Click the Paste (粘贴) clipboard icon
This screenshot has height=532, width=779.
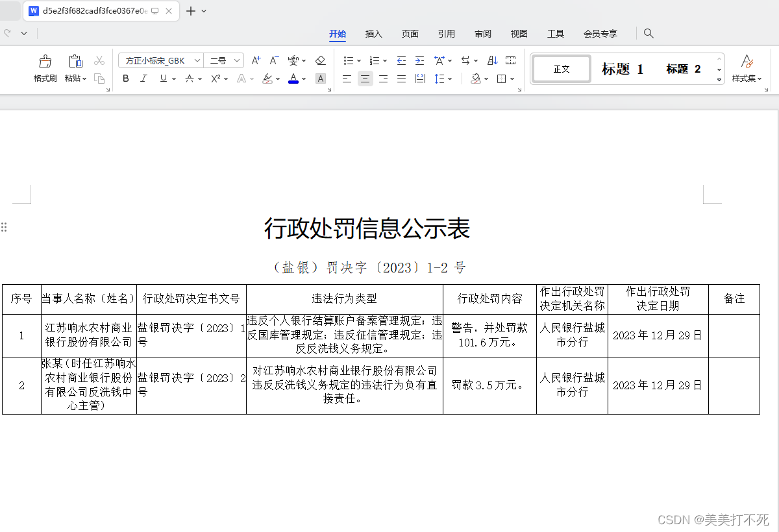(x=75, y=61)
